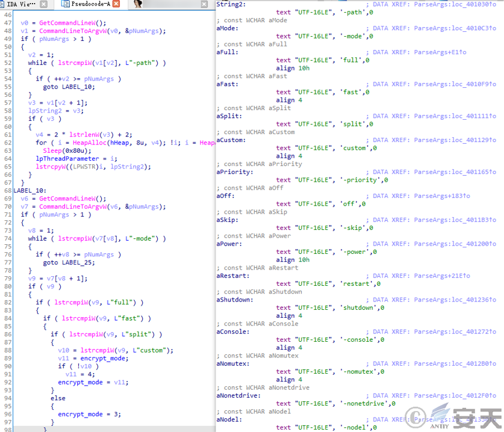Select the Pseudocode-A tab

(90, 4)
